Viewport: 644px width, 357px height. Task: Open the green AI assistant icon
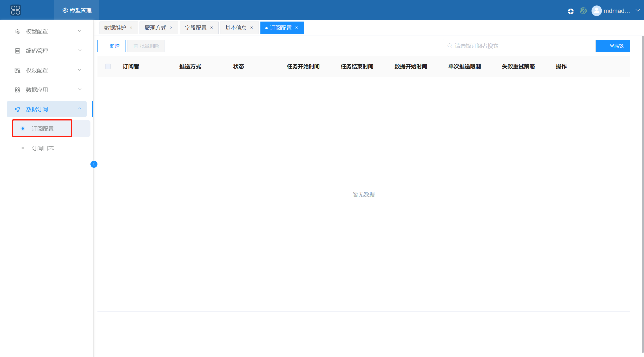pyautogui.click(x=583, y=11)
